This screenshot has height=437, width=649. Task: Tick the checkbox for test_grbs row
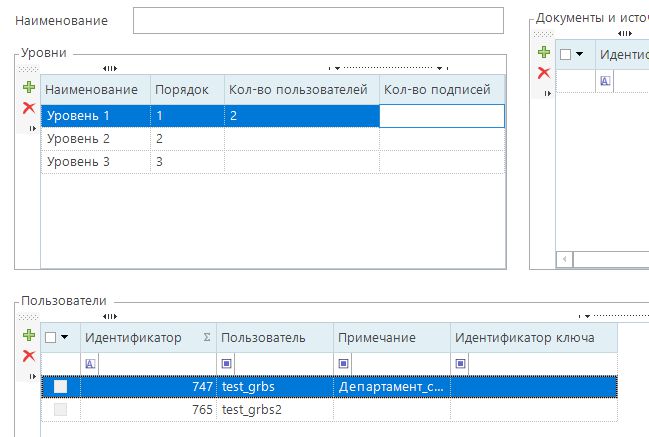pyautogui.click(x=61, y=386)
